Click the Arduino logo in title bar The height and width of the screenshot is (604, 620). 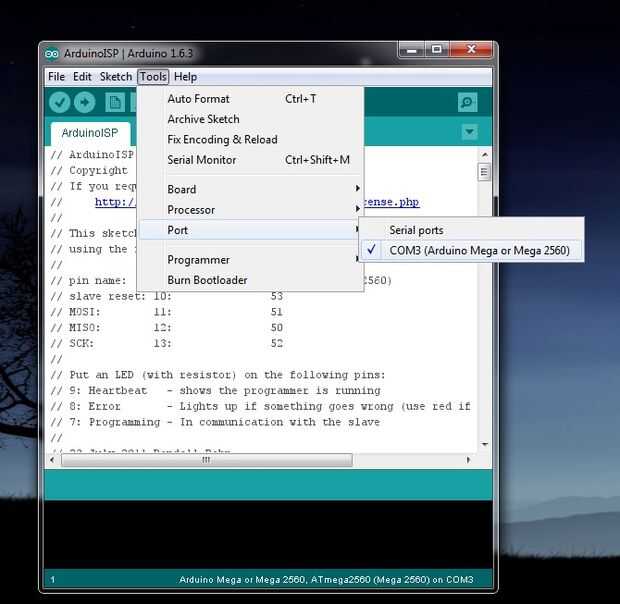click(x=52, y=53)
